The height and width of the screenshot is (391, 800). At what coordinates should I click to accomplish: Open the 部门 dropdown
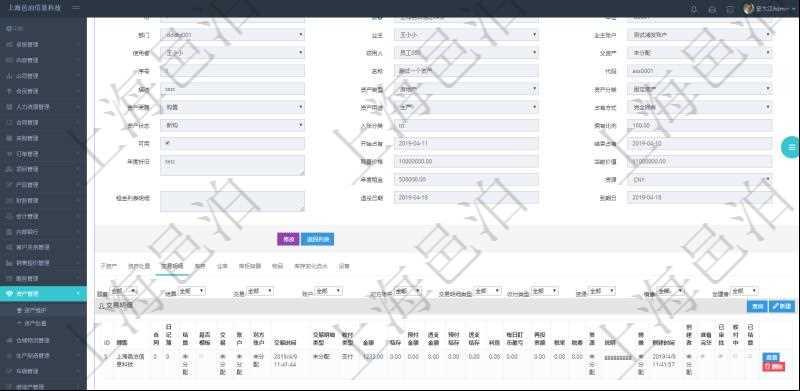coord(232,35)
